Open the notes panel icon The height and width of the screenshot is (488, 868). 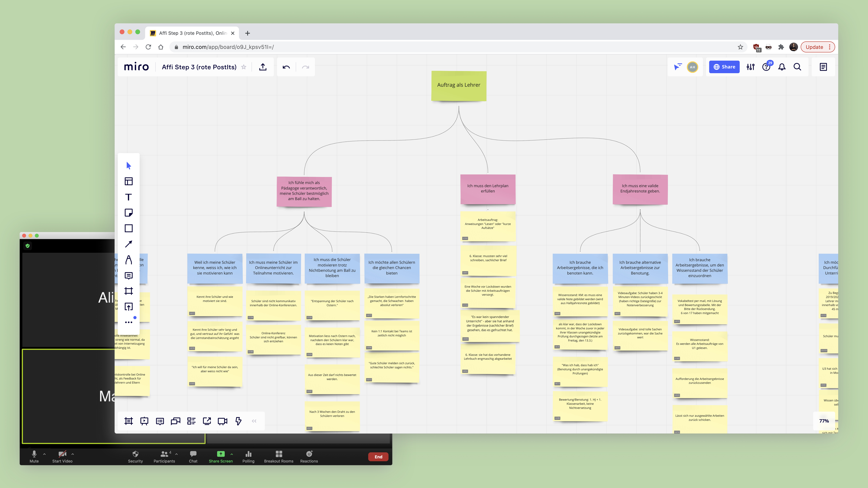pyautogui.click(x=823, y=67)
